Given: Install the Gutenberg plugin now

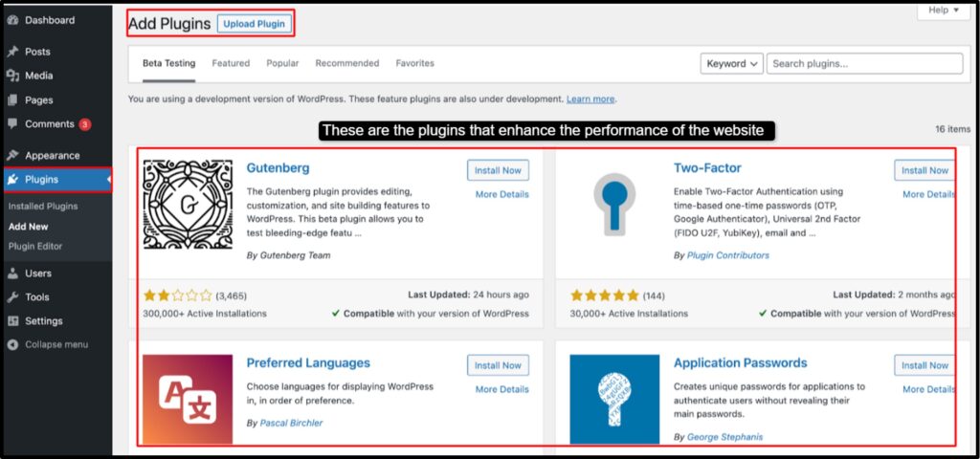Looking at the screenshot, I should (x=498, y=170).
